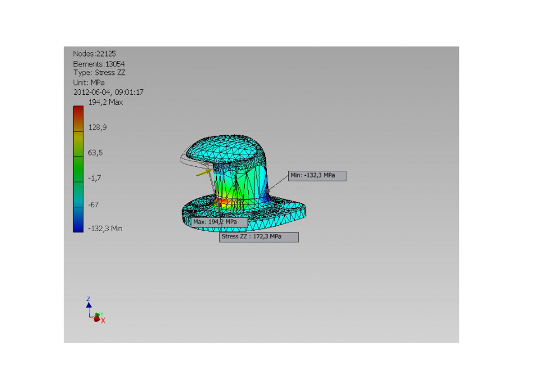Select the Min: -132,3 MPa probe label

point(317,176)
